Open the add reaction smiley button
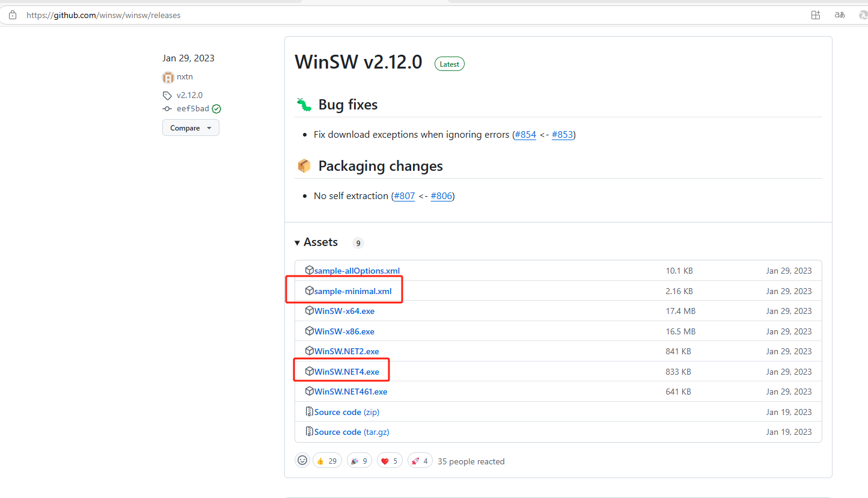Screen dimensions: 868x498 tap(302, 461)
